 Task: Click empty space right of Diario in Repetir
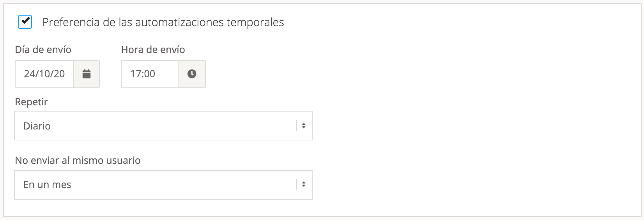click(x=175, y=126)
